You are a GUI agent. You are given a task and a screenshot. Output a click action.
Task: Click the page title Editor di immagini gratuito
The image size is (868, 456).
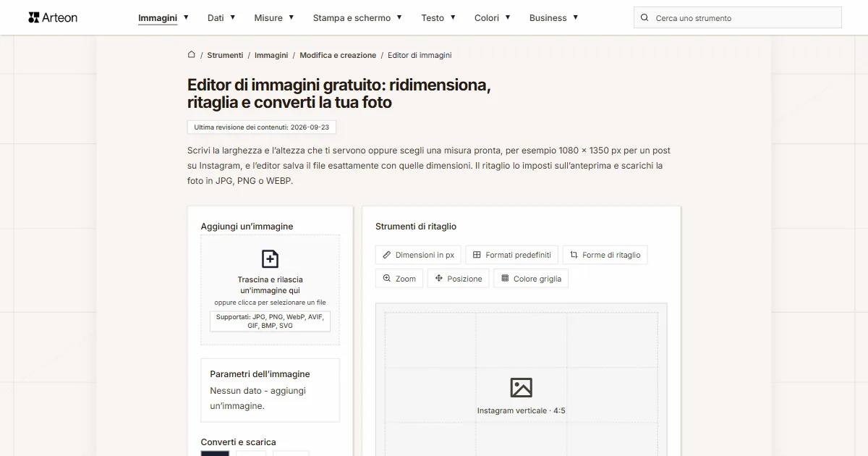(339, 93)
